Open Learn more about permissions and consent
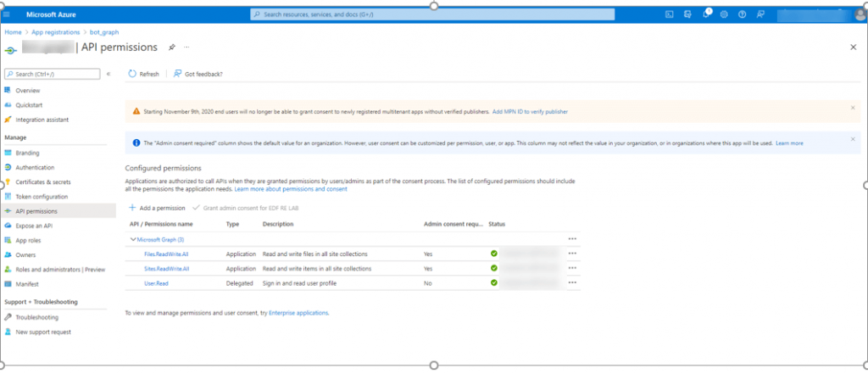Image resolution: width=868 pixels, height=374 pixels. point(291,189)
